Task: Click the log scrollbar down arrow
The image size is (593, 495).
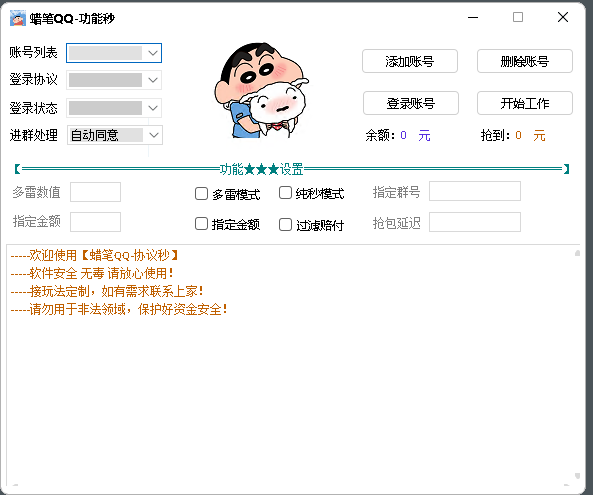Action: (577, 476)
